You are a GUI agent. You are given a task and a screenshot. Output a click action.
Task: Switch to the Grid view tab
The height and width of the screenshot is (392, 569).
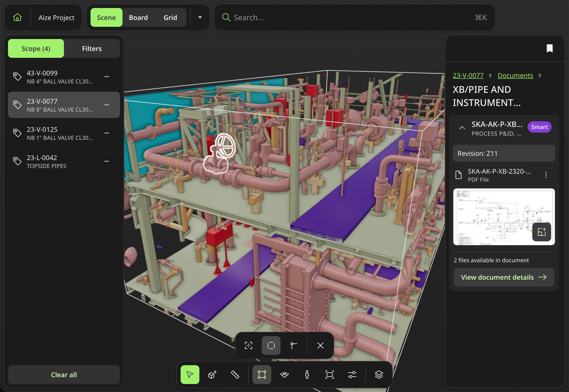coord(170,17)
